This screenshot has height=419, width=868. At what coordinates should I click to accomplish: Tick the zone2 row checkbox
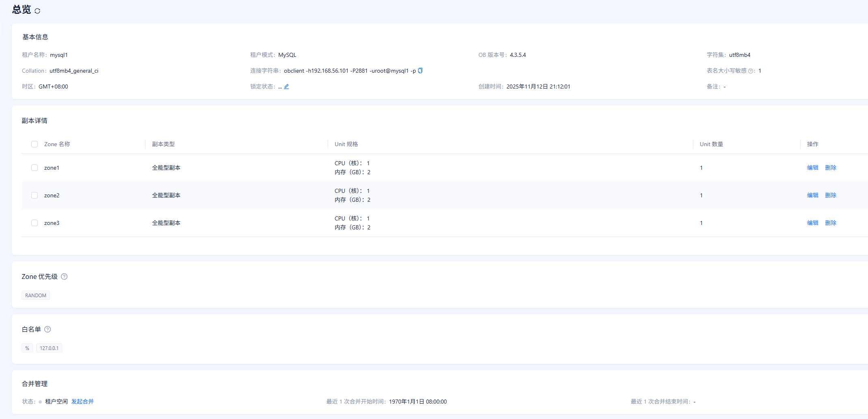coord(35,195)
